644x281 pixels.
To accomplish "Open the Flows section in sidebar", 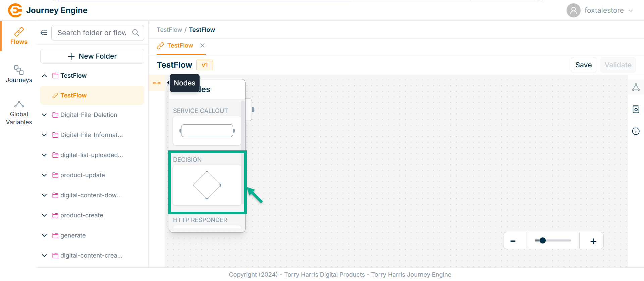I will click(19, 36).
